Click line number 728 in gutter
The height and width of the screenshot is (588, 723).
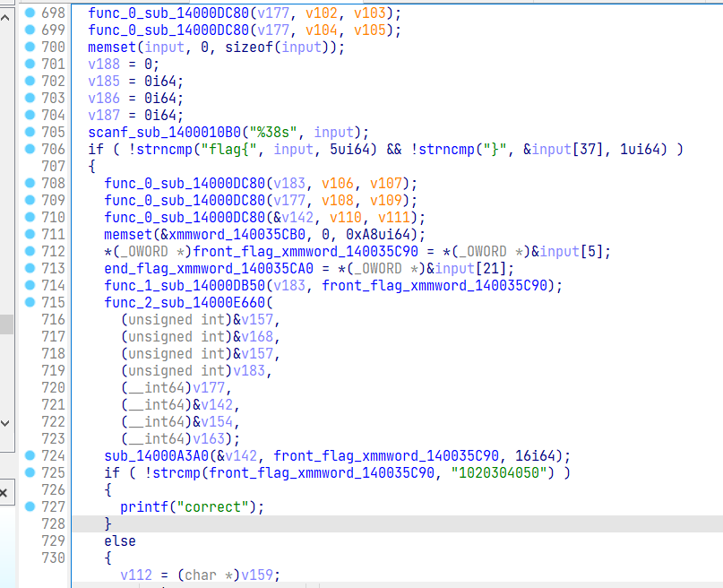point(52,523)
